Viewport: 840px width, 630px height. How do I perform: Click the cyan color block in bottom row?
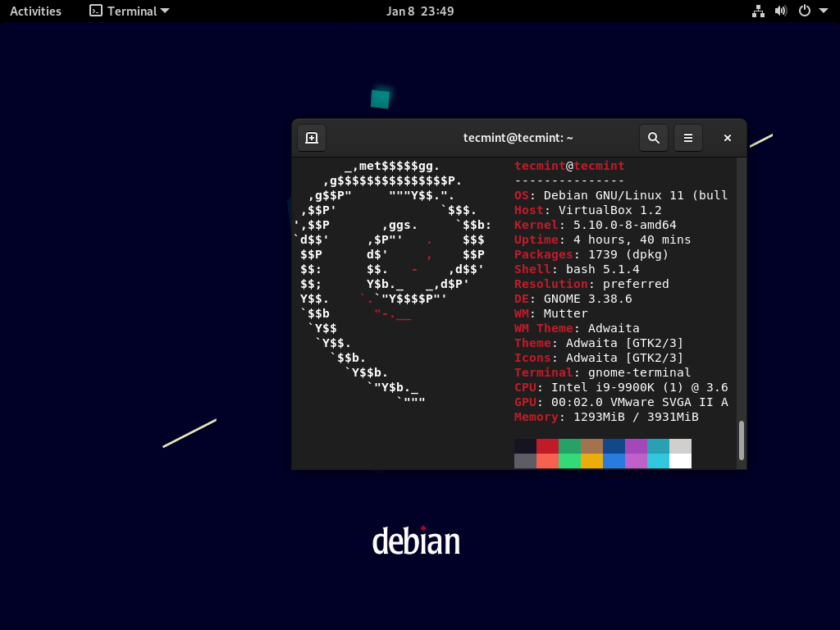[x=658, y=461]
